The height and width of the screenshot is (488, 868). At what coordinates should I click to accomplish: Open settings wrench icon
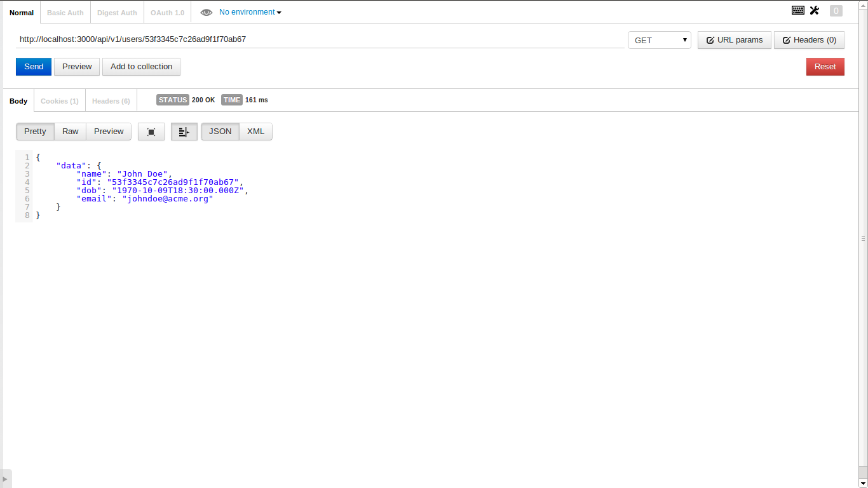pos(815,10)
